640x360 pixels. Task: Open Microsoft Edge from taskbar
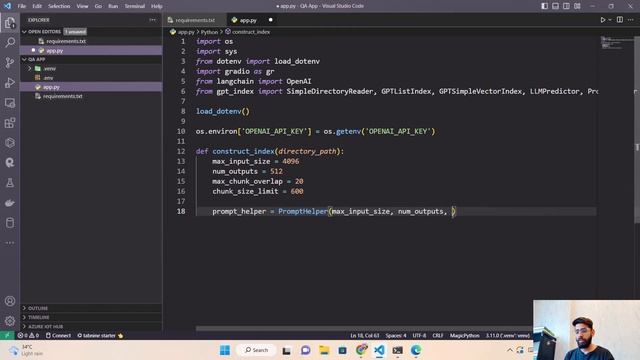coord(416,350)
